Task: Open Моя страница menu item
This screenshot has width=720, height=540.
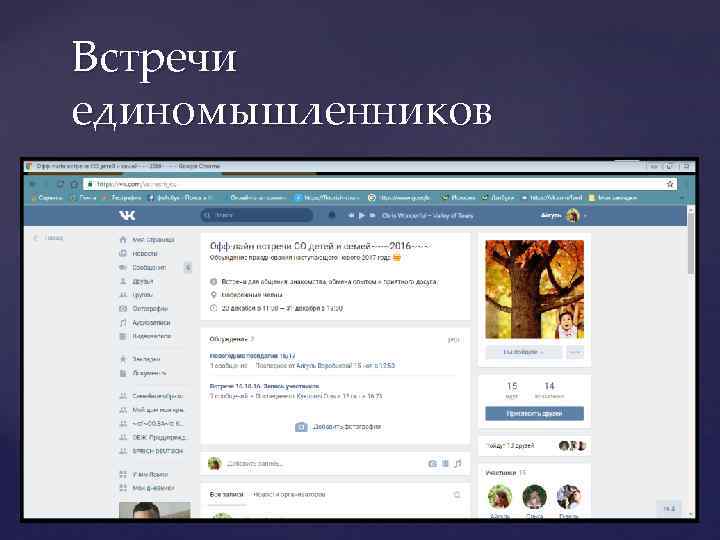Action: click(153, 240)
